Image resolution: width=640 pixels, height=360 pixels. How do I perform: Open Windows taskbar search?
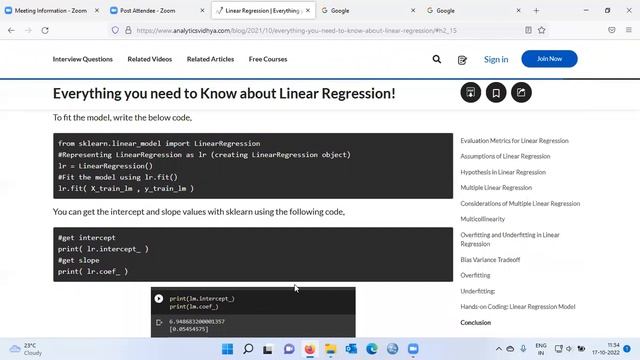click(x=248, y=349)
